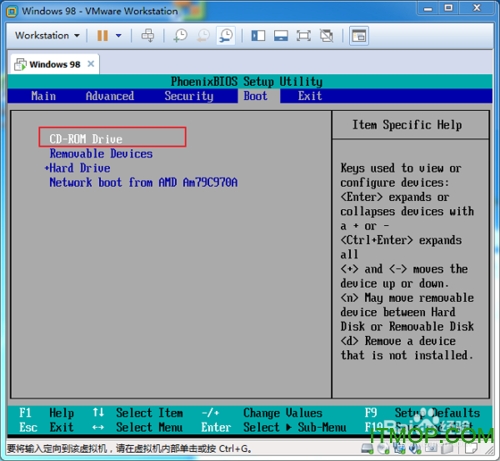Show the console view
The width and height of the screenshot is (500, 461).
(359, 36)
